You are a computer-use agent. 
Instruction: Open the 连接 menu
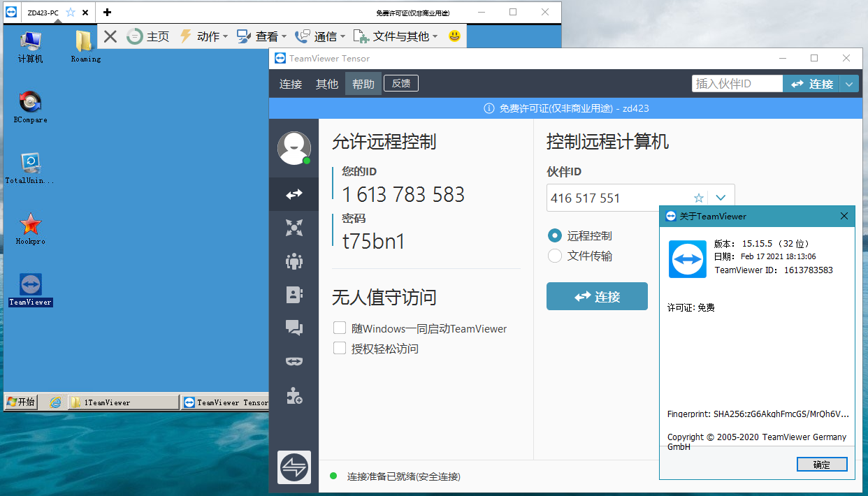tap(291, 84)
